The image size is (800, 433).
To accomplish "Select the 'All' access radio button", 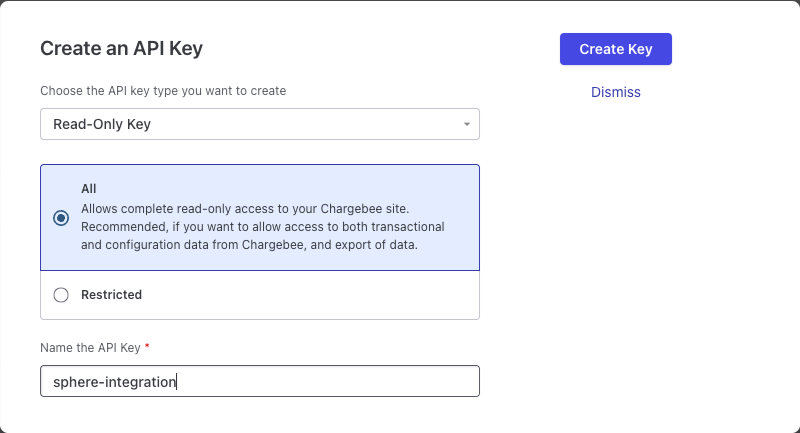I will (x=61, y=217).
